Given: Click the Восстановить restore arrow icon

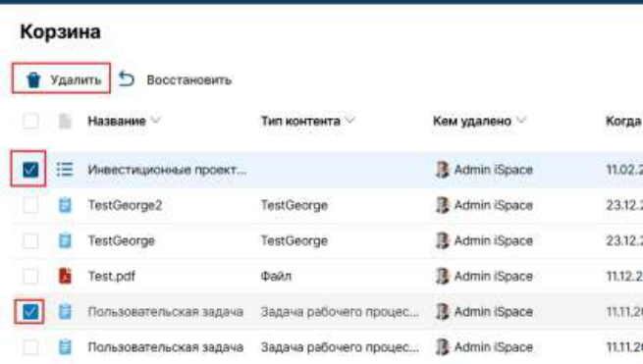Looking at the screenshot, I should click(127, 78).
